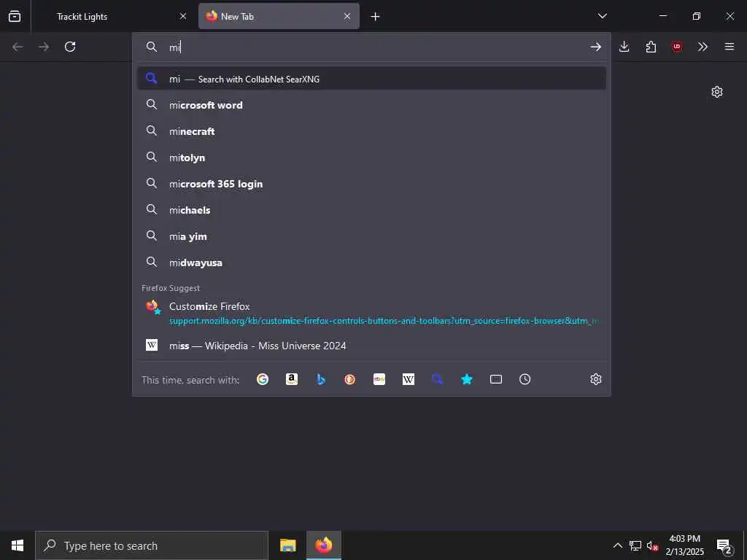Select the New Tab tab
The height and width of the screenshot is (560, 747).
pyautogui.click(x=279, y=16)
